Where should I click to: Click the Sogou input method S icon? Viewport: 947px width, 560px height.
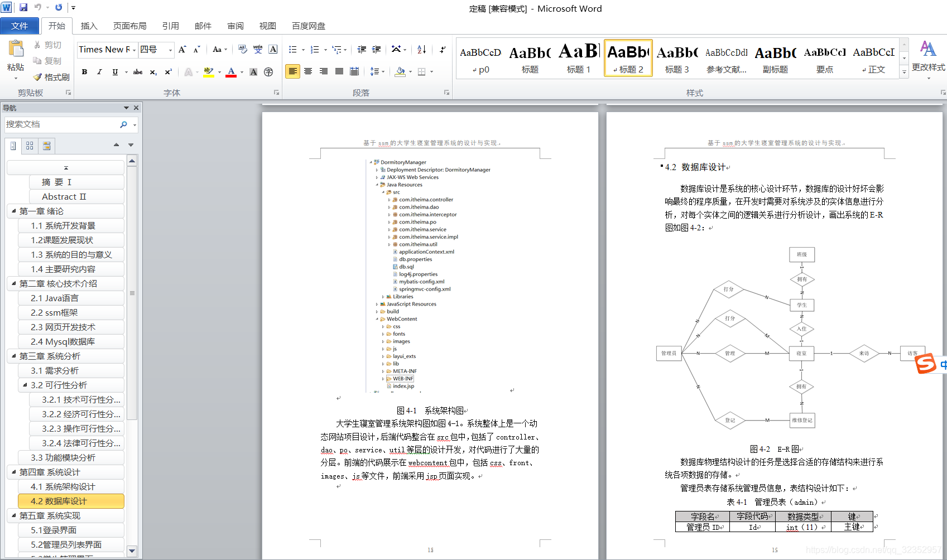pyautogui.click(x=925, y=364)
